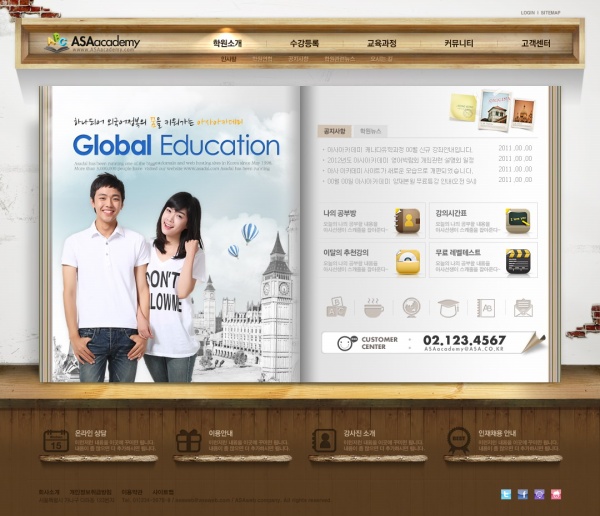Click the Facebook icon in footer
Viewport: 600px width, 516px height.
coord(523,494)
